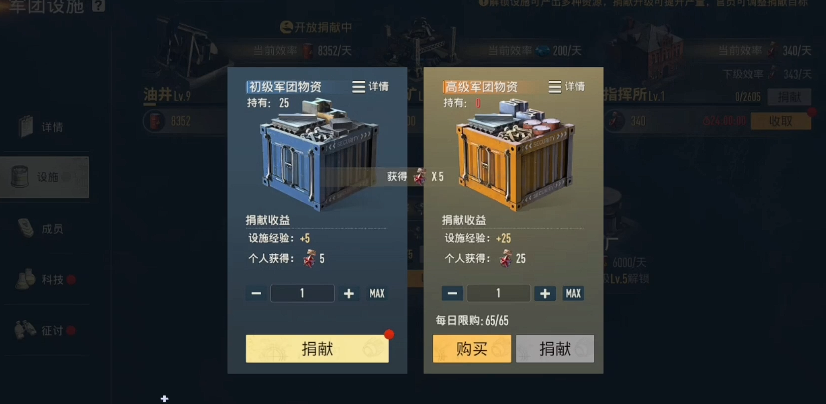The image size is (826, 404).
Task: Open the 征讨 binoculars sidebar tab
Action: pyautogui.click(x=44, y=330)
